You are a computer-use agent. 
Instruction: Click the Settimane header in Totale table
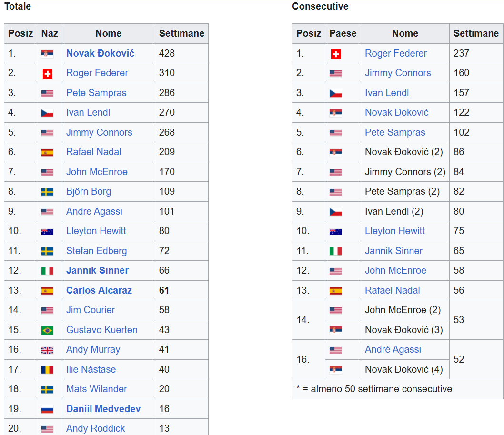181,33
